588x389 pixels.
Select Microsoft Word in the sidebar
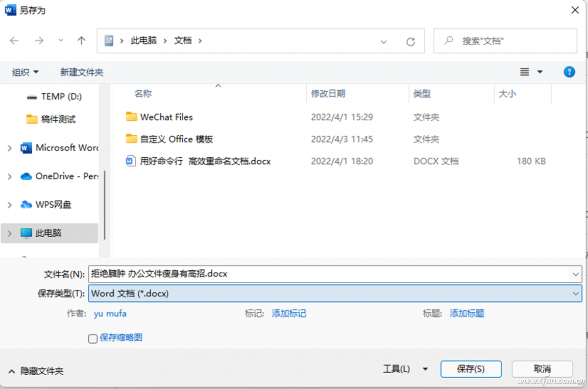point(59,147)
